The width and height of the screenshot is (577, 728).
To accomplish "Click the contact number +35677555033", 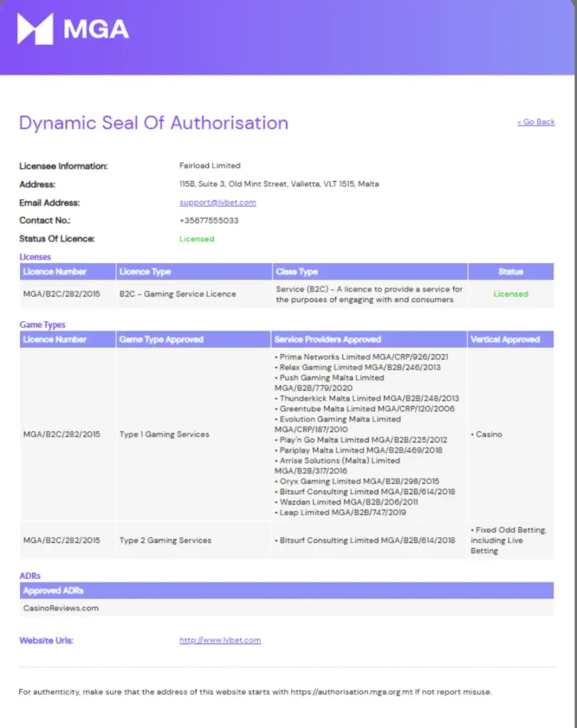I will [x=208, y=220].
